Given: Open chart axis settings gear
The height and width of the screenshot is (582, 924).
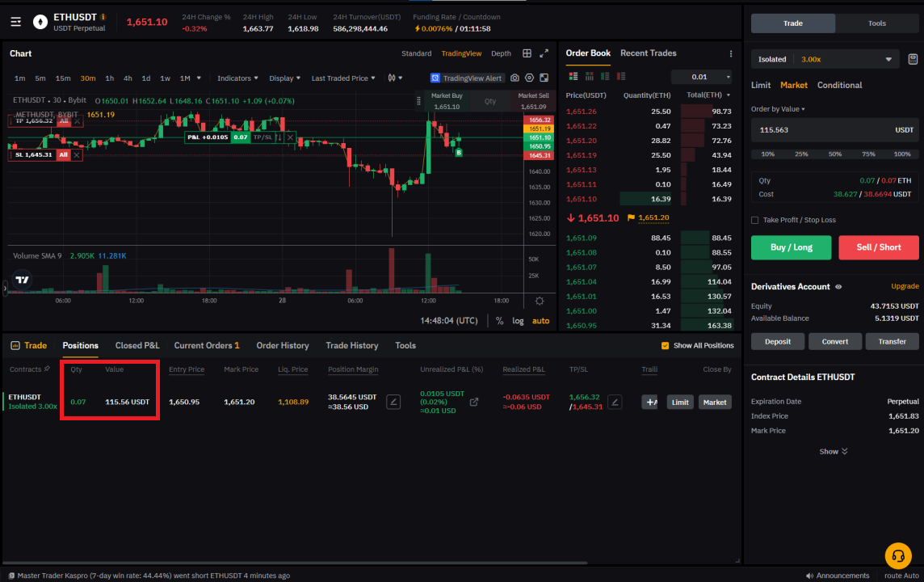Looking at the screenshot, I should tap(540, 301).
